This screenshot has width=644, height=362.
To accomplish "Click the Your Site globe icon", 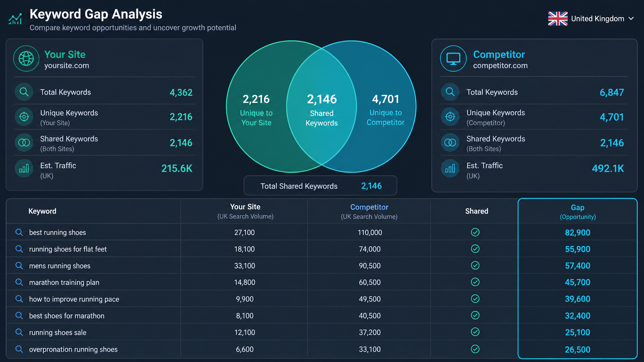I will click(x=26, y=58).
